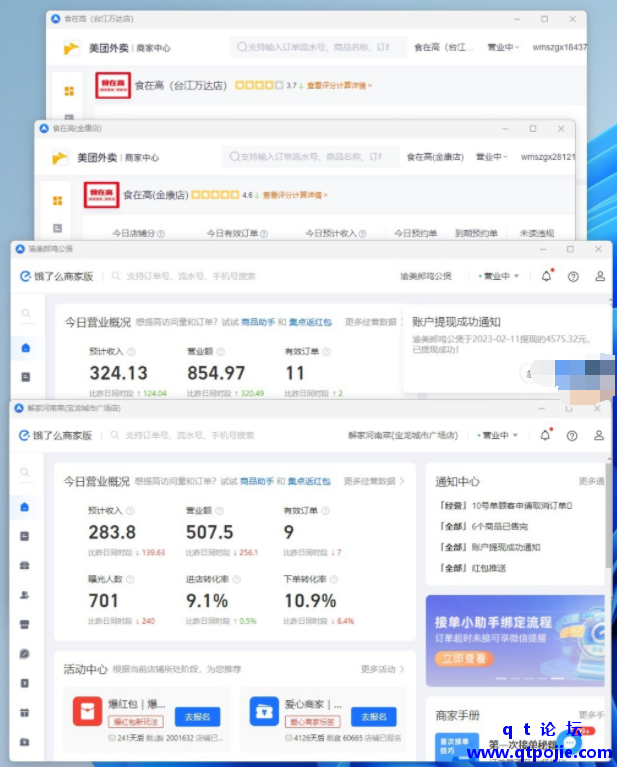Open finance bill icon in 解家河南菜 sidebar
617x767 pixels.
24,683
